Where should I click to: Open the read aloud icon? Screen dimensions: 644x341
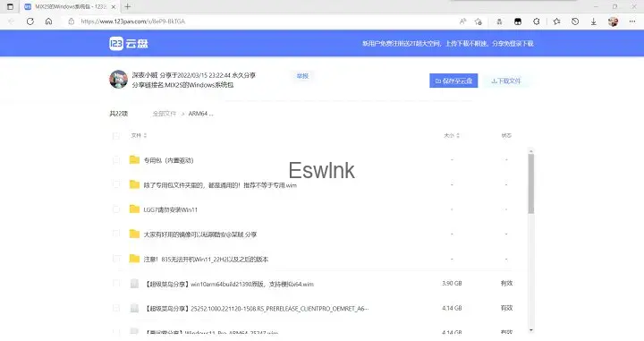tap(463, 21)
